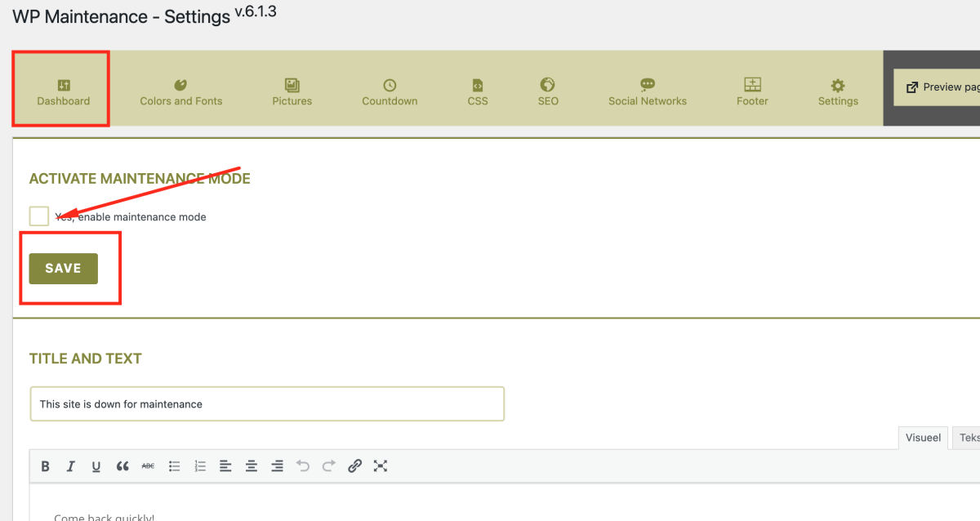
Task: Switch editor to the Visueel tab
Action: point(923,438)
